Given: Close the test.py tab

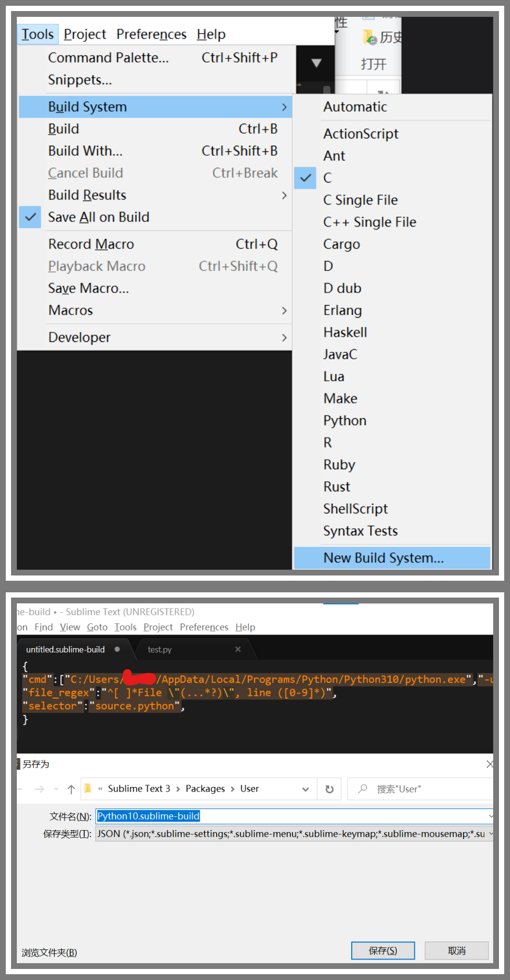Looking at the screenshot, I should [238, 649].
